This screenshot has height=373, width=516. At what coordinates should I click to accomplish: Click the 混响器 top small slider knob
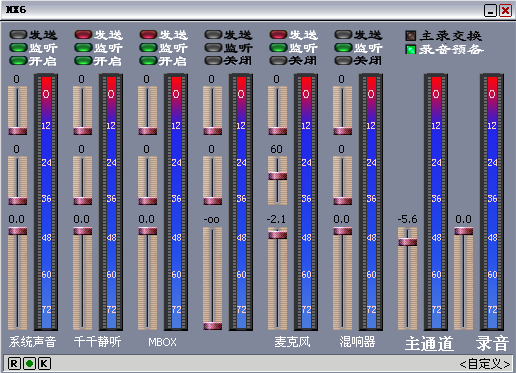pyautogui.click(x=343, y=131)
